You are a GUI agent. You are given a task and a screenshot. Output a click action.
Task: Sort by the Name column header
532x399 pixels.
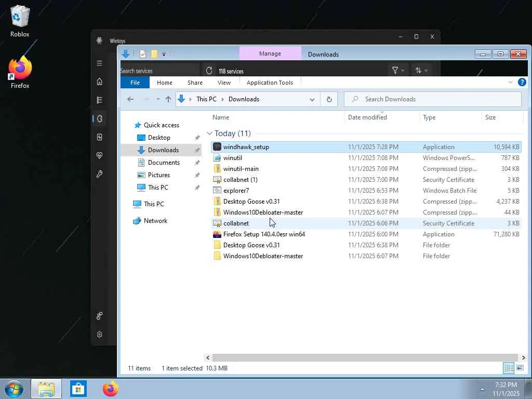click(221, 117)
